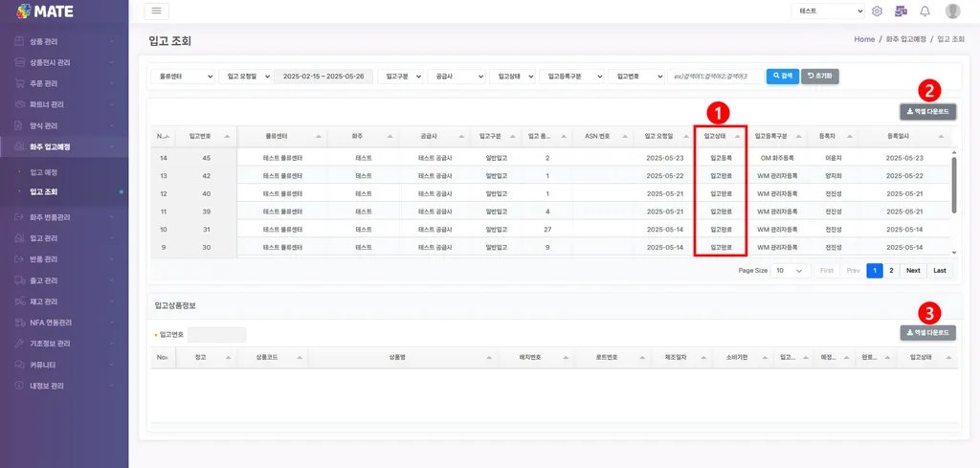
Task: Click the purple chat device icon in header
Action: click(901, 11)
